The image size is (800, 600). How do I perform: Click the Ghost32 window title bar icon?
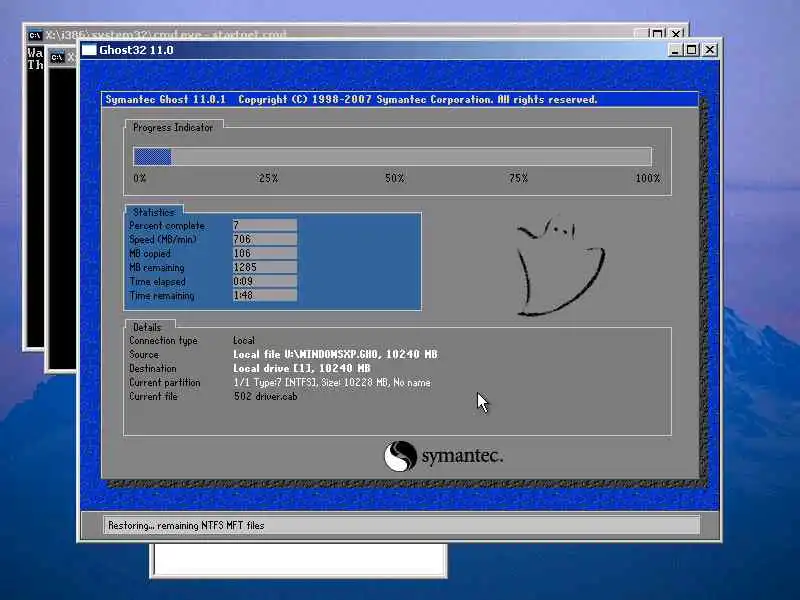pyautogui.click(x=89, y=49)
